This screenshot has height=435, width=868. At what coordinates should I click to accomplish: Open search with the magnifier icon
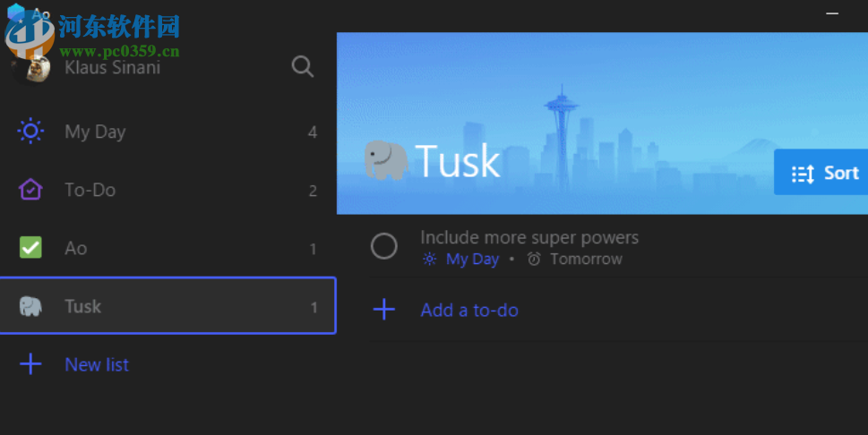tap(303, 66)
